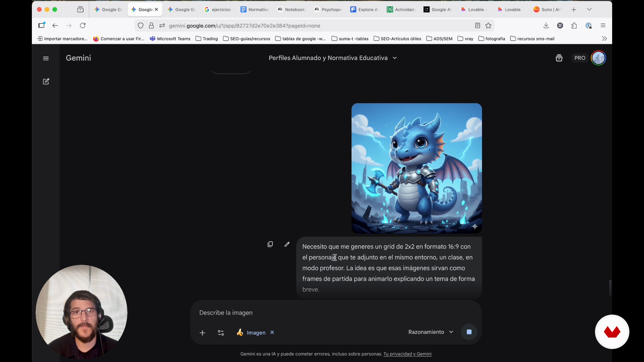Screen dimensions: 644x362
Task: Open the downloads panel
Action: 546,25
